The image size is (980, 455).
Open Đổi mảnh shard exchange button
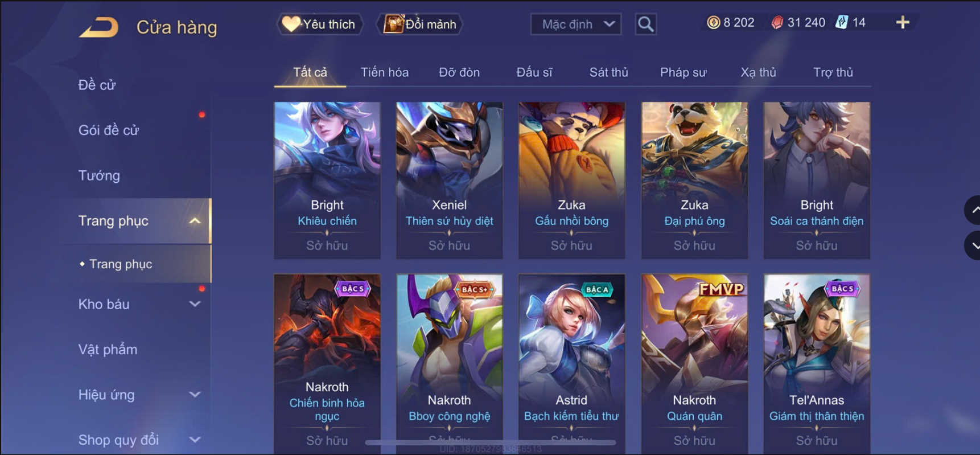pos(420,24)
